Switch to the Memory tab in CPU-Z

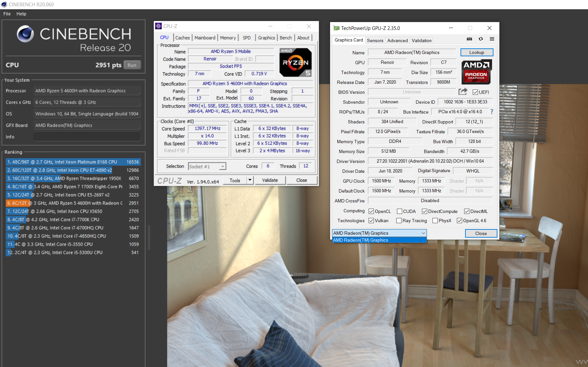coord(228,38)
